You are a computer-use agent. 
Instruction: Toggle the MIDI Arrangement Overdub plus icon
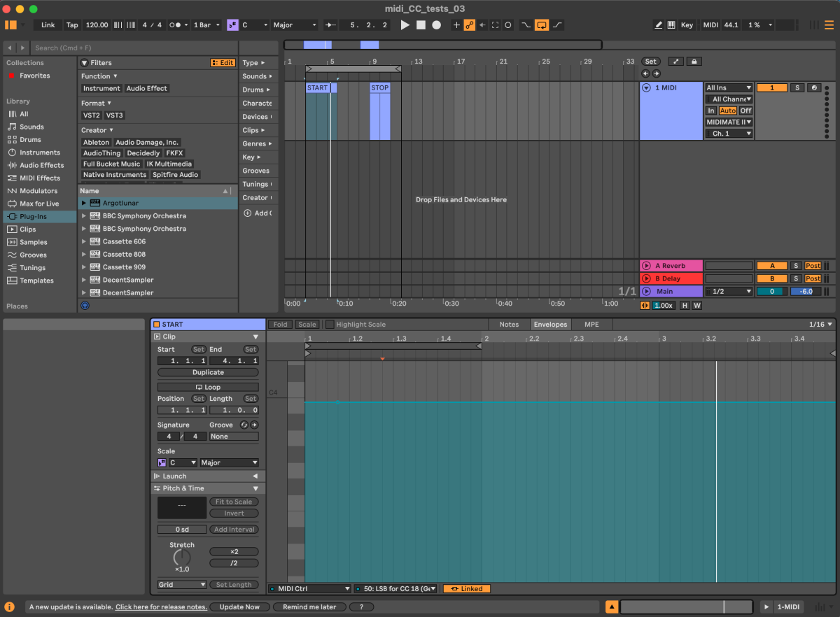[456, 24]
